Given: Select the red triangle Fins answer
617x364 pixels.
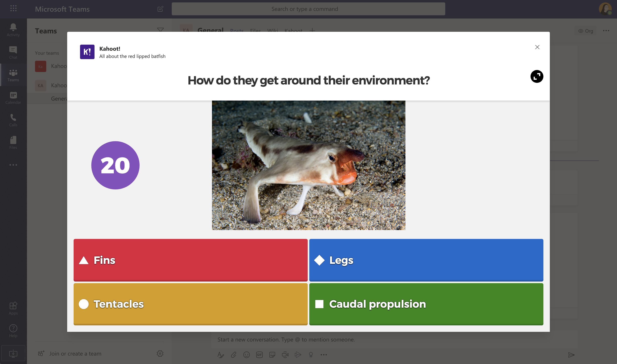Looking at the screenshot, I should [x=191, y=260].
